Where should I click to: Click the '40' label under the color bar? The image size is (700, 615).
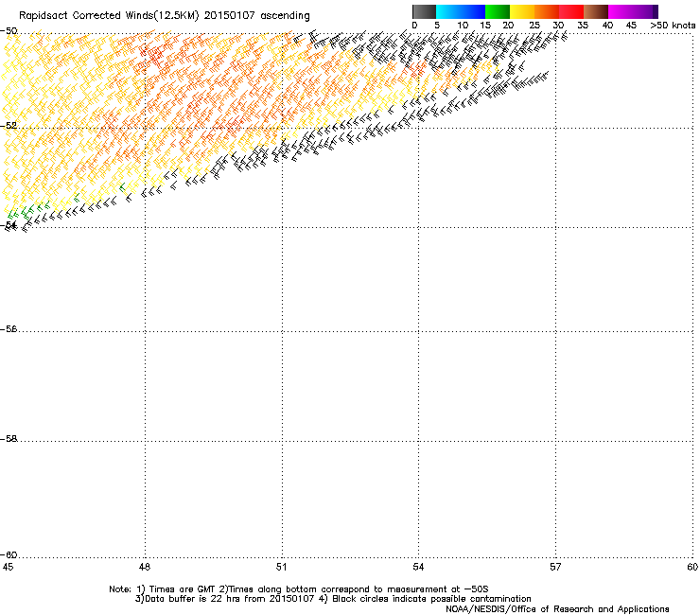607,26
